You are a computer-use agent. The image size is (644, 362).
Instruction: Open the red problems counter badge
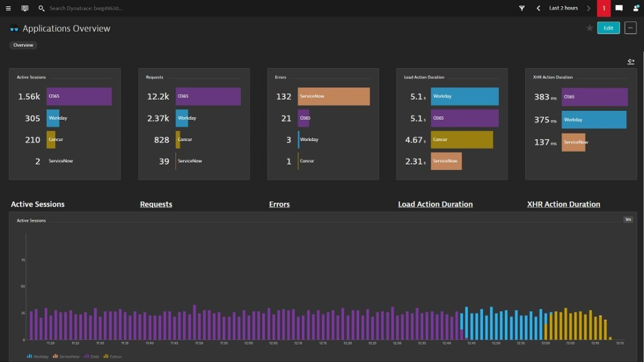coord(604,8)
